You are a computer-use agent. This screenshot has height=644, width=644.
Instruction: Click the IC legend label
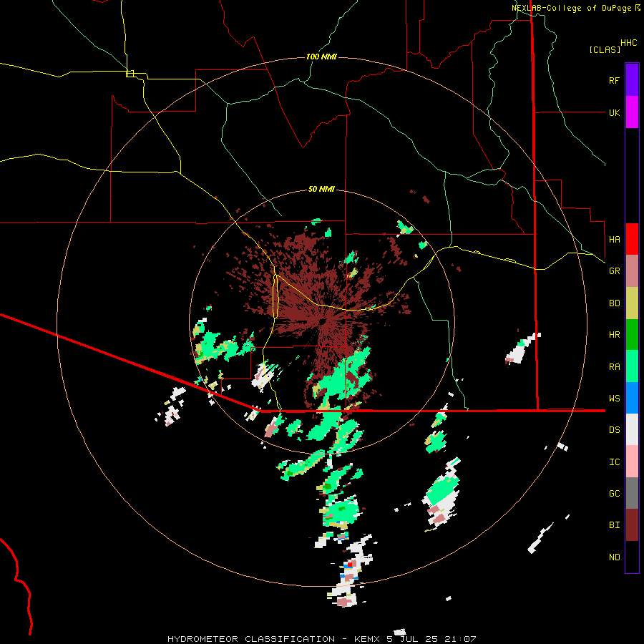614,462
